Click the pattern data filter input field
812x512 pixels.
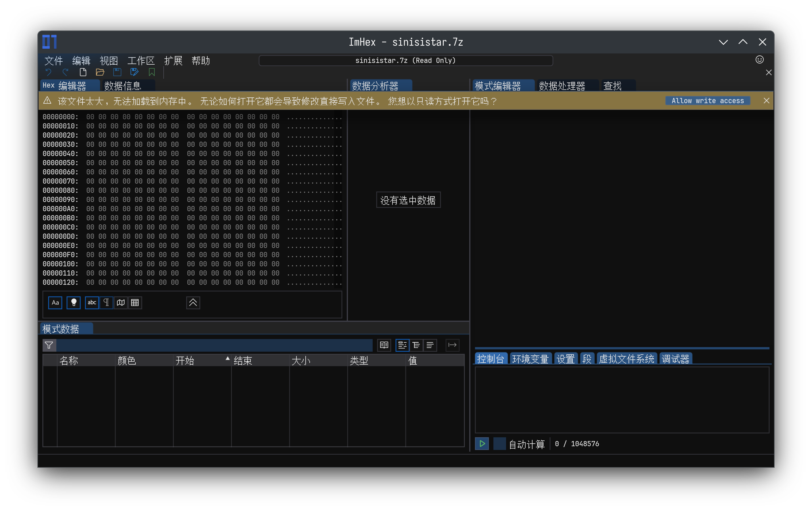[x=214, y=345]
